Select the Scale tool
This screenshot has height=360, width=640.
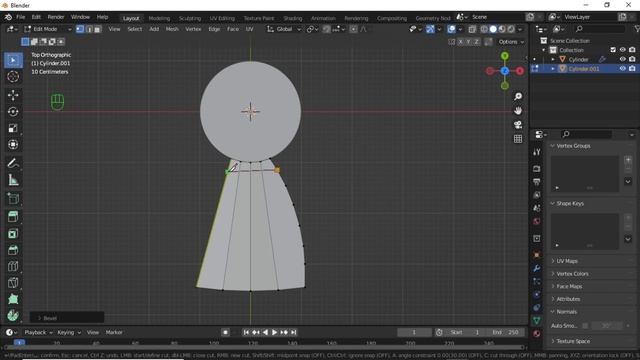(13, 128)
